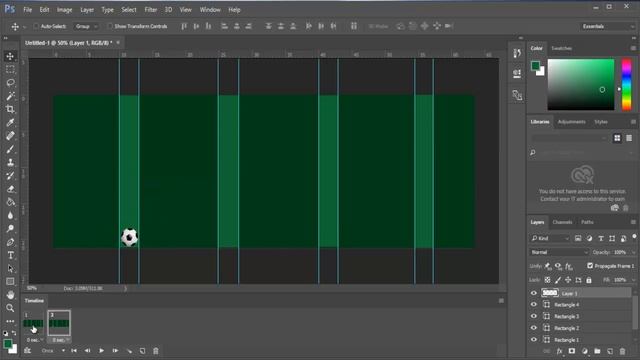Select the Rectangular Marquee tool
Screen dimensions: 640x360
click(10, 69)
